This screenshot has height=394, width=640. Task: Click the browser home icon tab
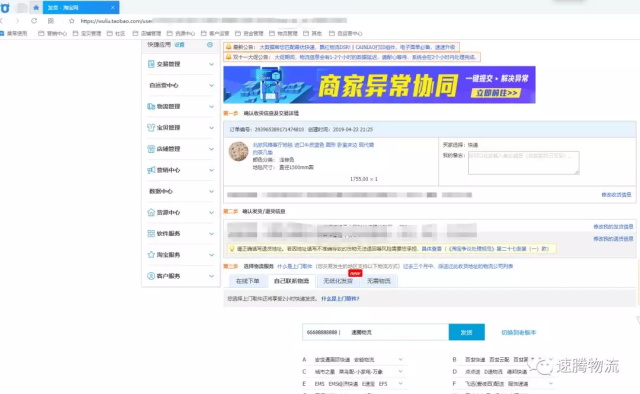[x=36, y=7]
